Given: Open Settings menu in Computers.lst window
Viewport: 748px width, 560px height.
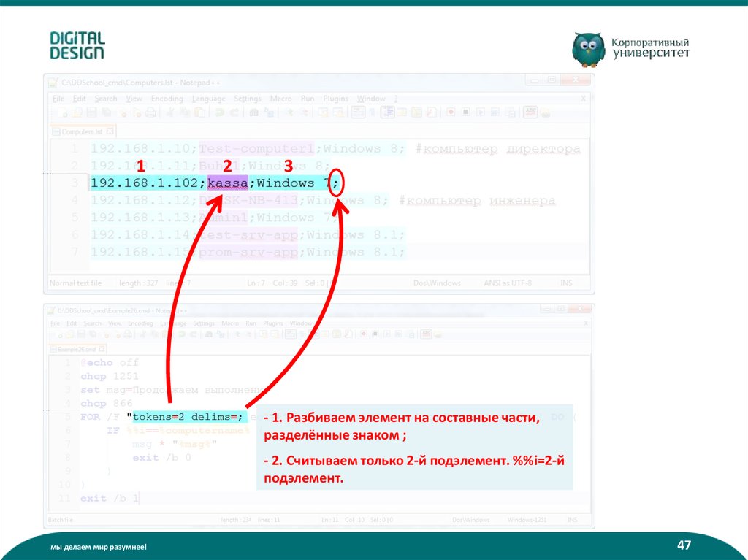Looking at the screenshot, I should (248, 99).
